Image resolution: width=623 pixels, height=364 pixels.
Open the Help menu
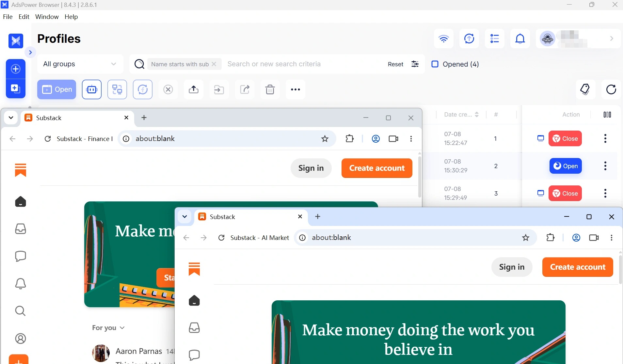click(x=71, y=17)
